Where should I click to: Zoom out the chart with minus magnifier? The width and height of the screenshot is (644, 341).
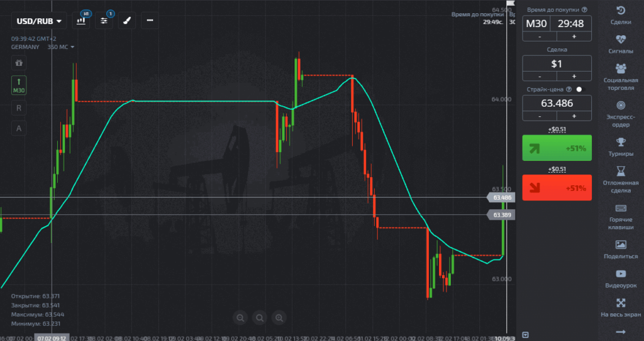coord(240,318)
